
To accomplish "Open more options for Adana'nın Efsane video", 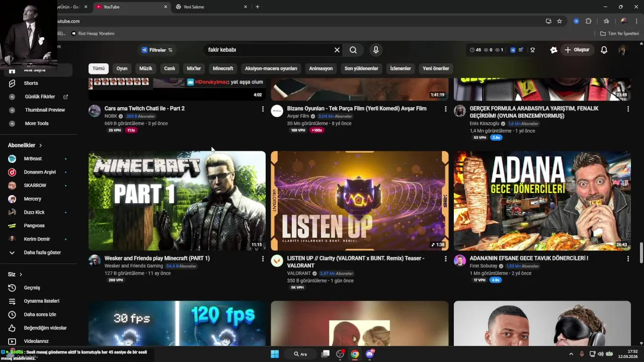I will pyautogui.click(x=628, y=258).
